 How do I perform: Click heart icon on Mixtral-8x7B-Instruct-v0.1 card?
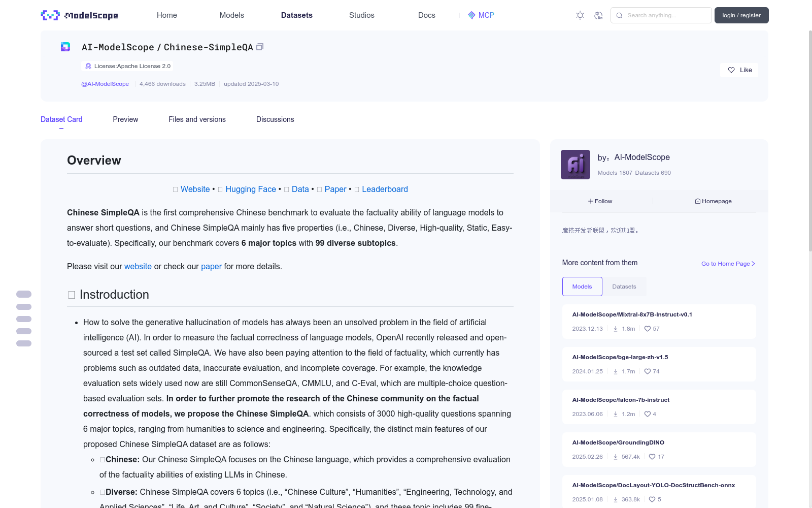coord(648,329)
